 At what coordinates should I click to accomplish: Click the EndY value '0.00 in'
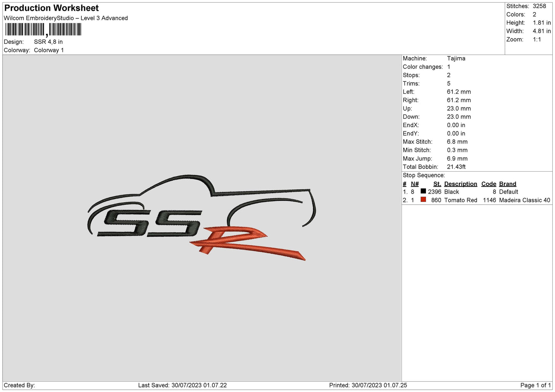456,134
